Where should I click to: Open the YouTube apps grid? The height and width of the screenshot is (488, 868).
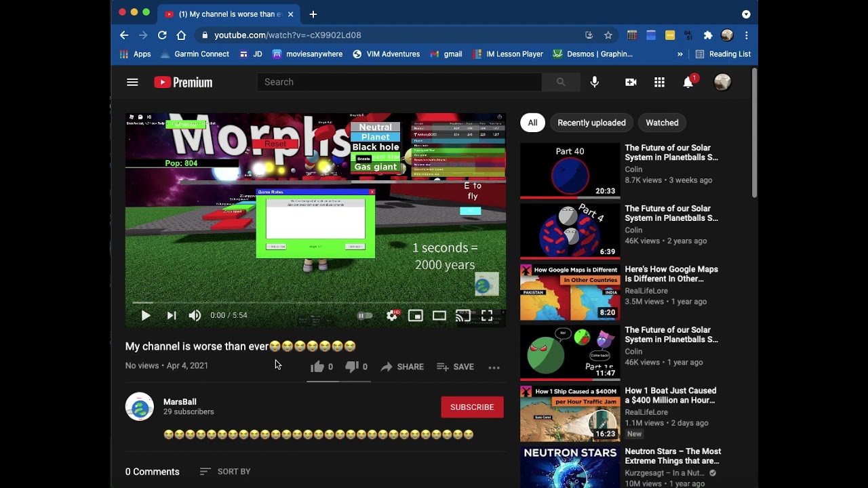click(x=659, y=82)
